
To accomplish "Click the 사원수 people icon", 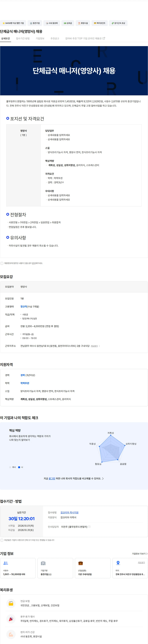I will pyautogui.click(x=6, y=563).
